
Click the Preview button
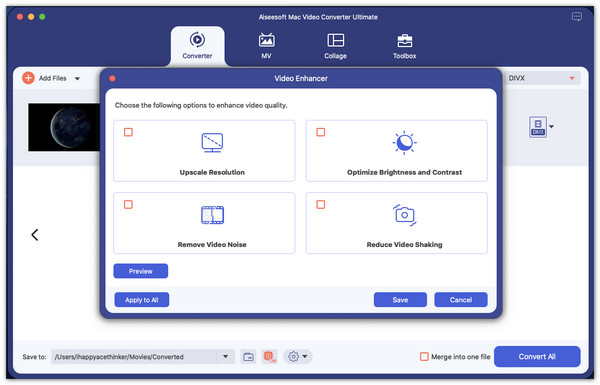140,271
